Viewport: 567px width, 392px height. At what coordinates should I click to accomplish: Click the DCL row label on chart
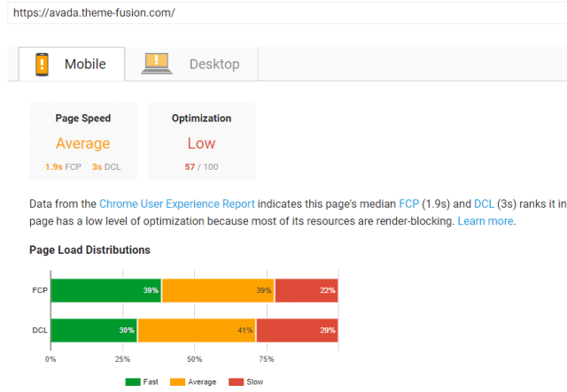[40, 330]
